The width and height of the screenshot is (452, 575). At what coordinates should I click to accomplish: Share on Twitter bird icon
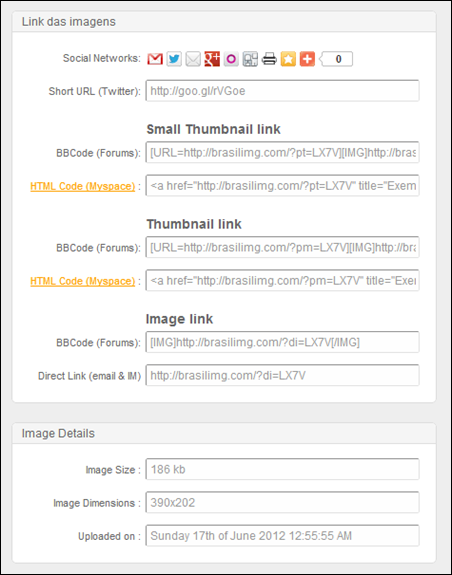pyautogui.click(x=174, y=59)
